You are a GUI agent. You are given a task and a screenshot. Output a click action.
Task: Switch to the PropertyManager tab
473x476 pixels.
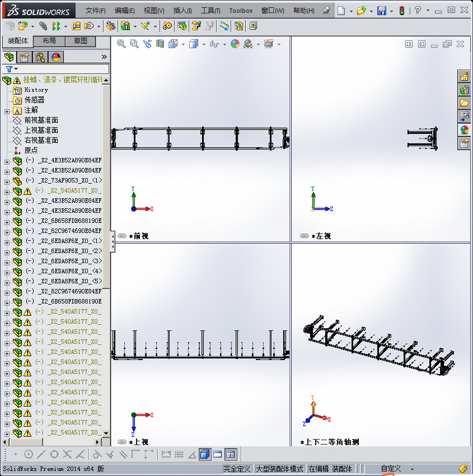pyautogui.click(x=25, y=57)
